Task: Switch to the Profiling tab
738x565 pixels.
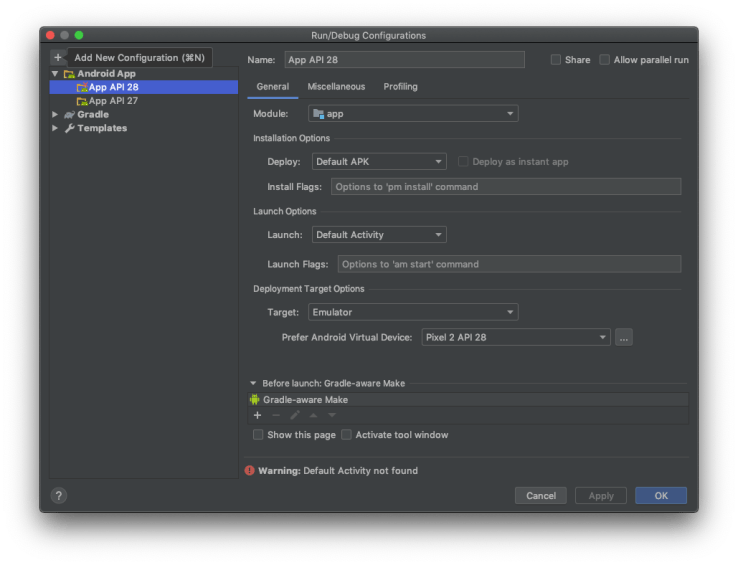Action: [x=400, y=87]
